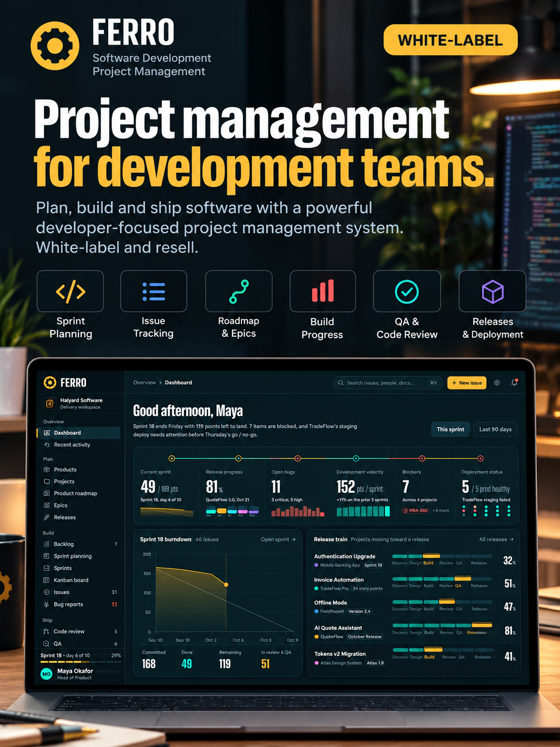
Task: Click the All releases link
Action: 496,540
